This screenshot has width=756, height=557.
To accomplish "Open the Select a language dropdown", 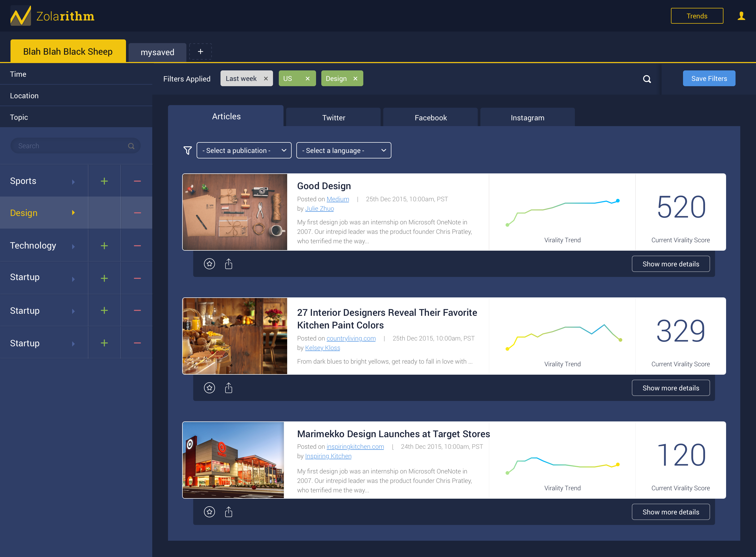I will coord(343,150).
